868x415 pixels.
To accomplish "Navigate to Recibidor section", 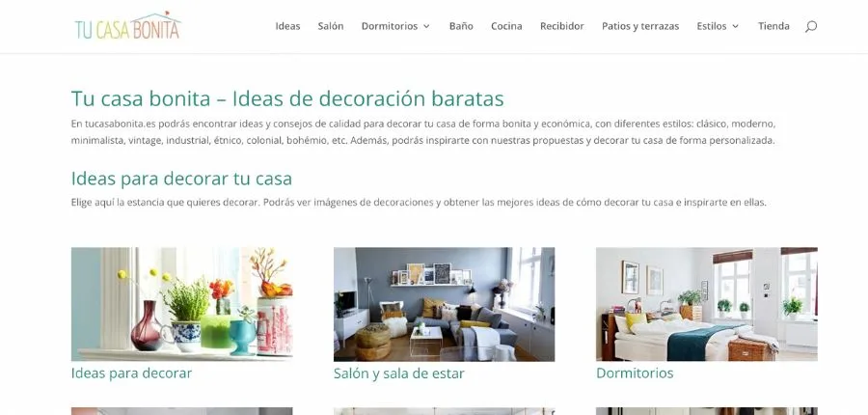I will click(x=562, y=26).
